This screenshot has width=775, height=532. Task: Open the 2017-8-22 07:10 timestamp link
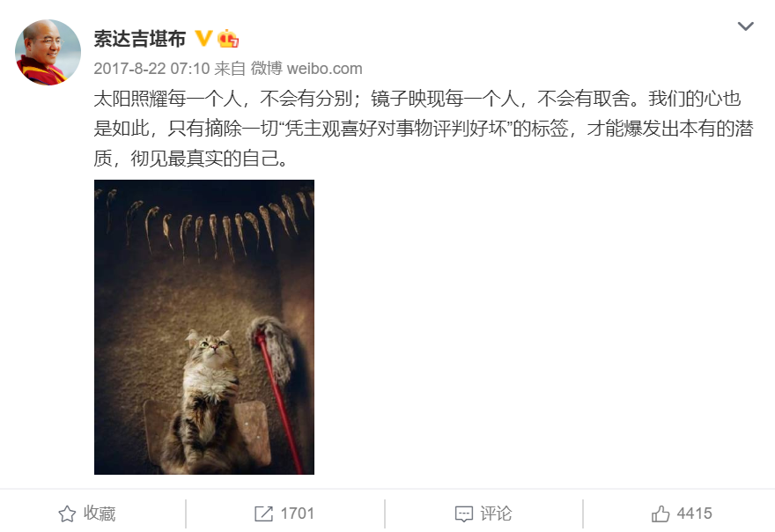coord(151,68)
